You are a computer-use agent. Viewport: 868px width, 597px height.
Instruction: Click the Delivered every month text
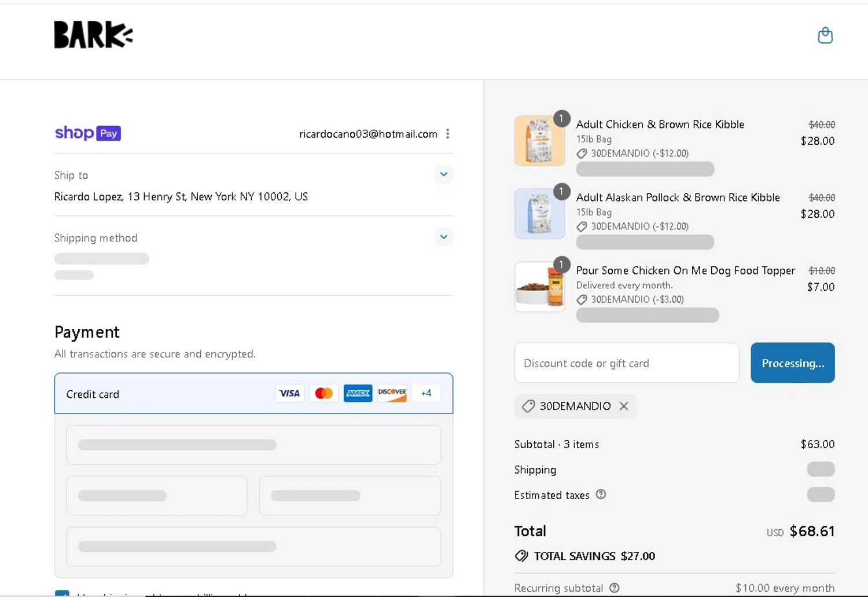pyautogui.click(x=624, y=285)
